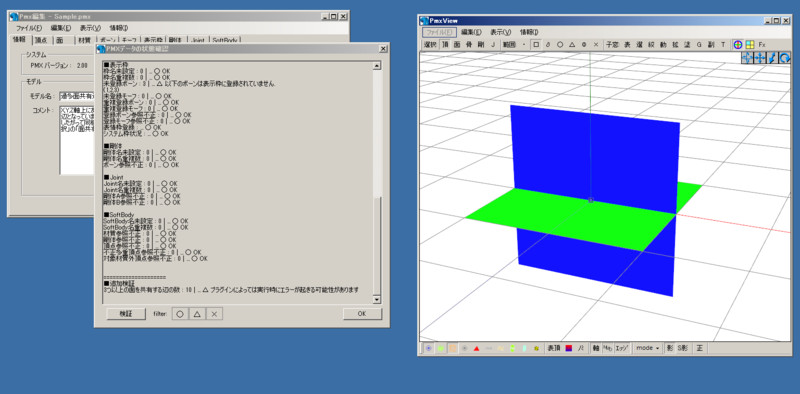Switch to the 材質 tab in Pmx editor
Screen dimensions: 800x394
(84, 40)
